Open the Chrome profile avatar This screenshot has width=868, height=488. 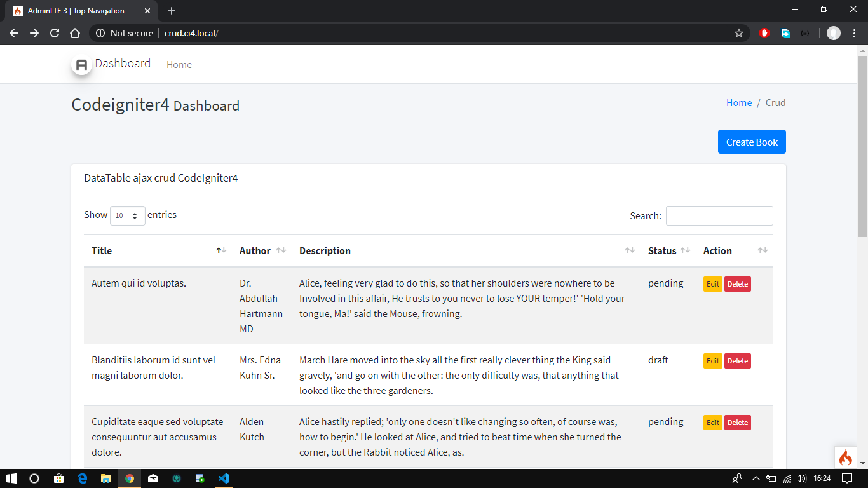[x=834, y=33]
